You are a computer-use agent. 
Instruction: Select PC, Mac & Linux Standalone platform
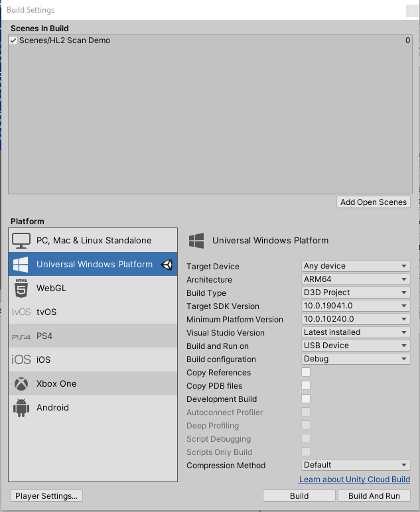(x=93, y=240)
